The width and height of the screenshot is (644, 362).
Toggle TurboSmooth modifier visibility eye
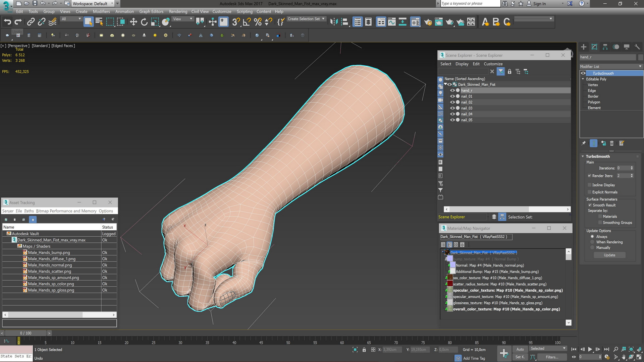(x=583, y=73)
